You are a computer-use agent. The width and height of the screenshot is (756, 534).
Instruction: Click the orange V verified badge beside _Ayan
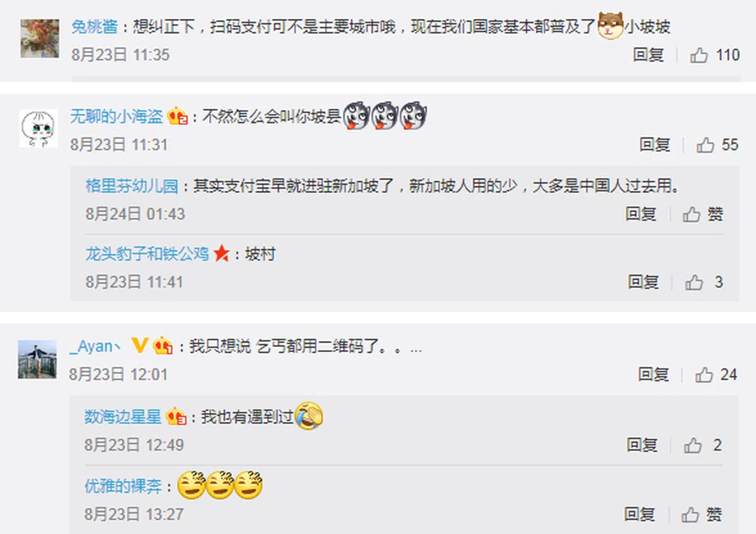click(139, 345)
